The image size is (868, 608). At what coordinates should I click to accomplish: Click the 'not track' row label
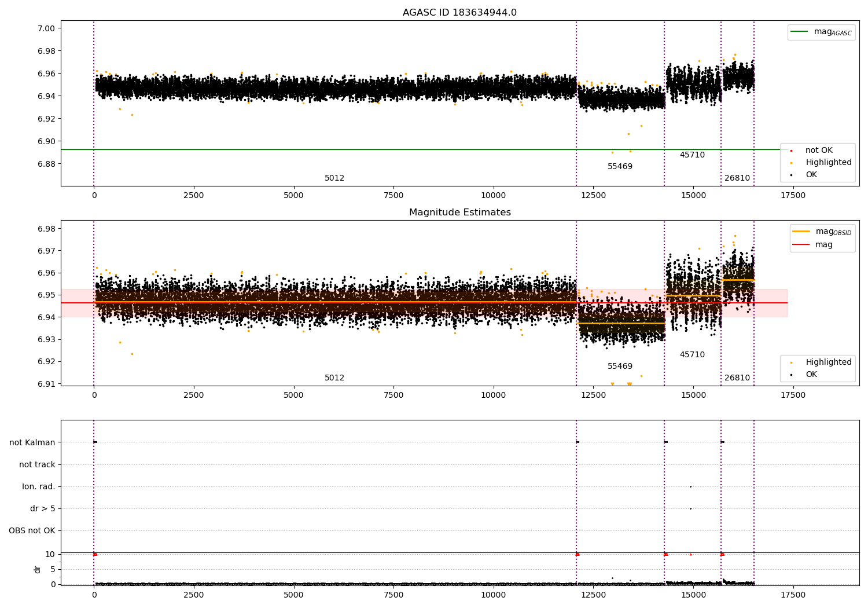pos(37,465)
